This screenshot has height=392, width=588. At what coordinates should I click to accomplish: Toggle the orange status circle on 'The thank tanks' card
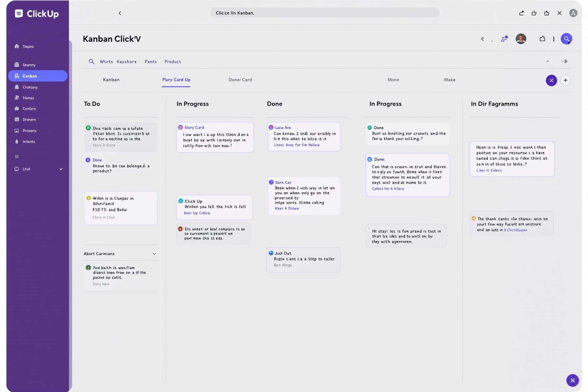pyautogui.click(x=474, y=219)
